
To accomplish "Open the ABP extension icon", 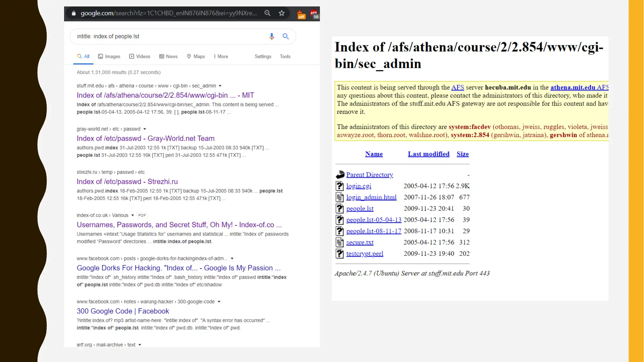I will point(314,14).
